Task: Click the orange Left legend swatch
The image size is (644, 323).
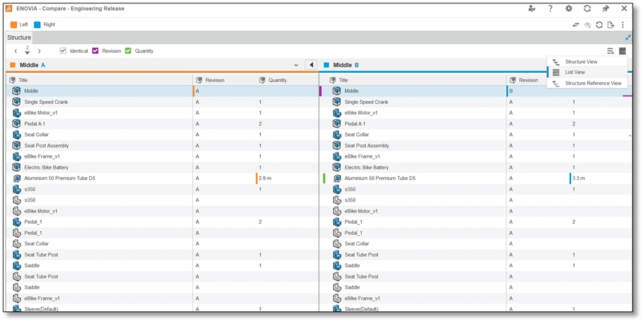Action: coord(14,25)
